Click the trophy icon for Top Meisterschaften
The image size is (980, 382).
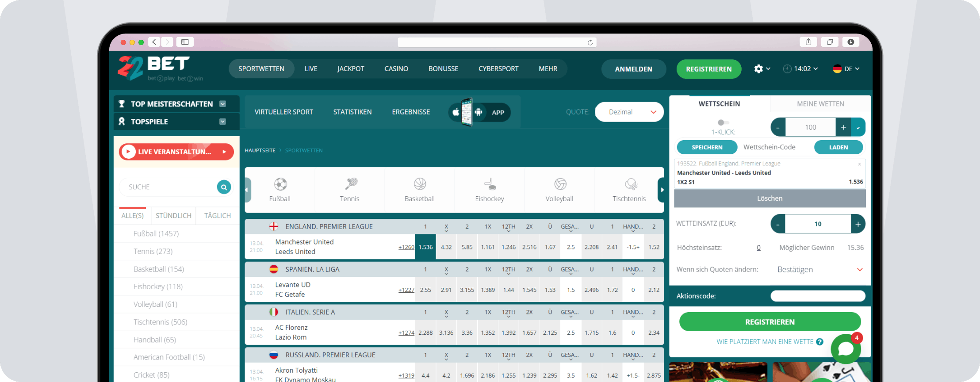tap(122, 104)
